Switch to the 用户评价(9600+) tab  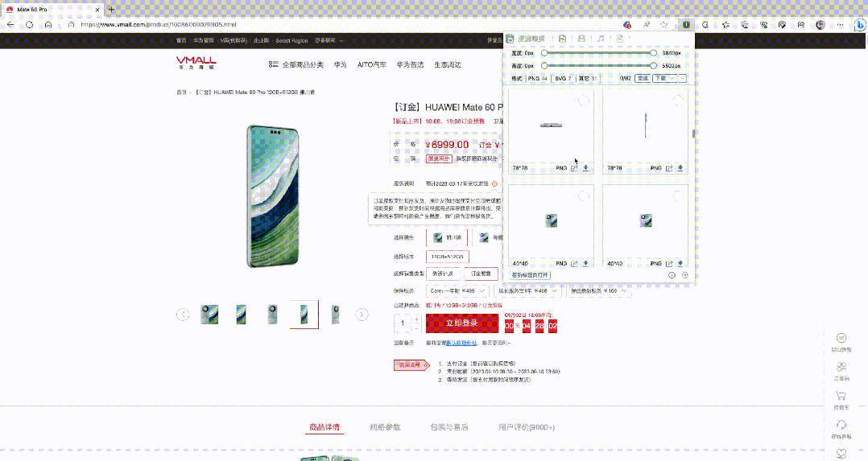tap(527, 427)
